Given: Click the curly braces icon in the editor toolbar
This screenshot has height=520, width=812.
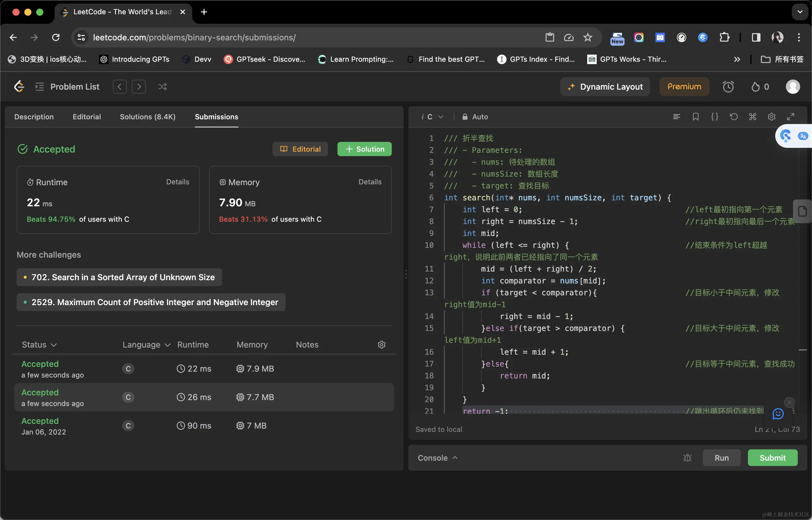Looking at the screenshot, I should [714, 117].
